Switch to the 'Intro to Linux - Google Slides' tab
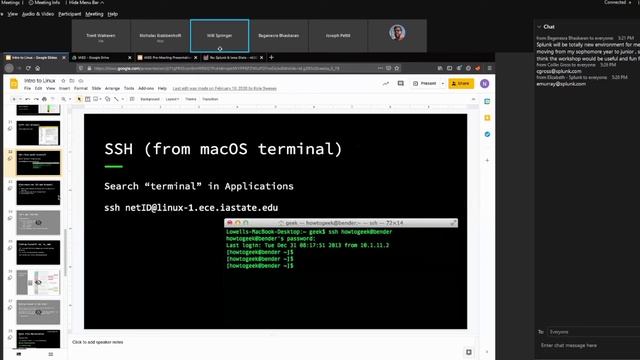This screenshot has width=640, height=360. 35,58
